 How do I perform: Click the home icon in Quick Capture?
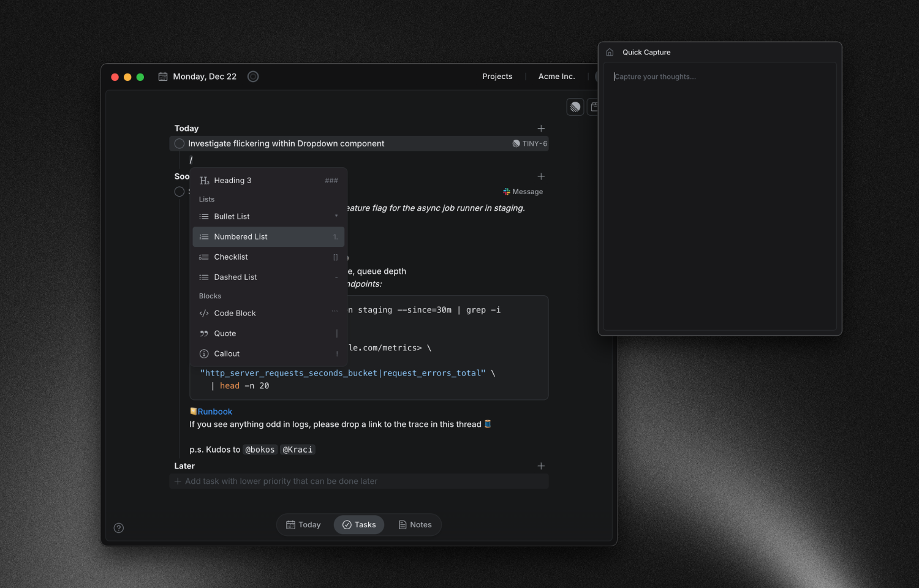(x=610, y=53)
